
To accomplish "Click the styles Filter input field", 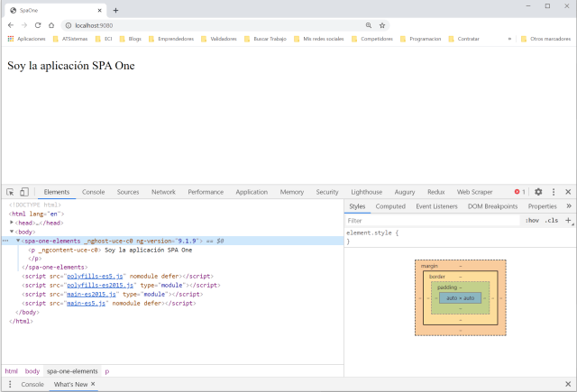I will click(x=433, y=221).
